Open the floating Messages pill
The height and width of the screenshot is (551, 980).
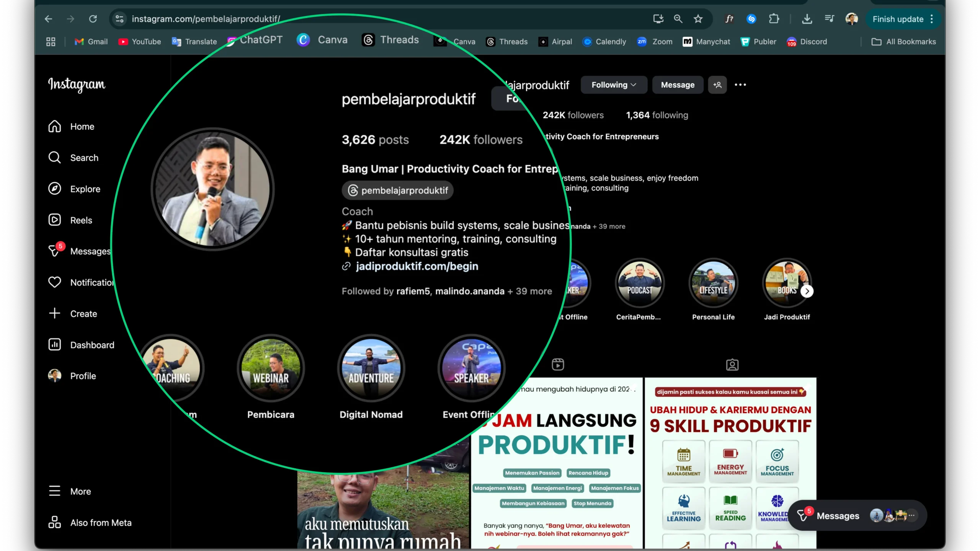pyautogui.click(x=858, y=515)
